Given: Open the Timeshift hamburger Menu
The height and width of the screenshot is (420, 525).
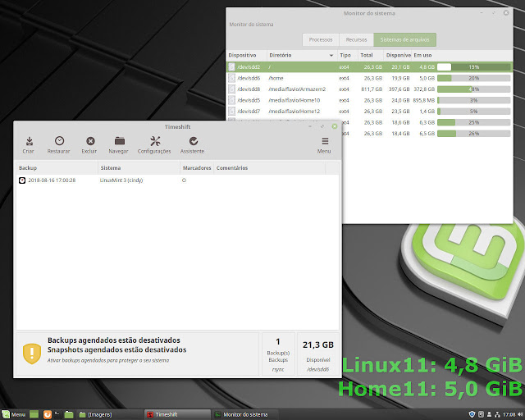Looking at the screenshot, I should 325,145.
